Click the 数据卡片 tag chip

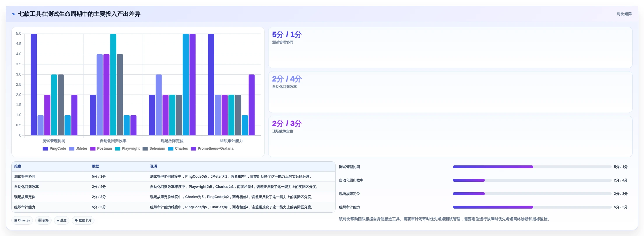[83, 221]
